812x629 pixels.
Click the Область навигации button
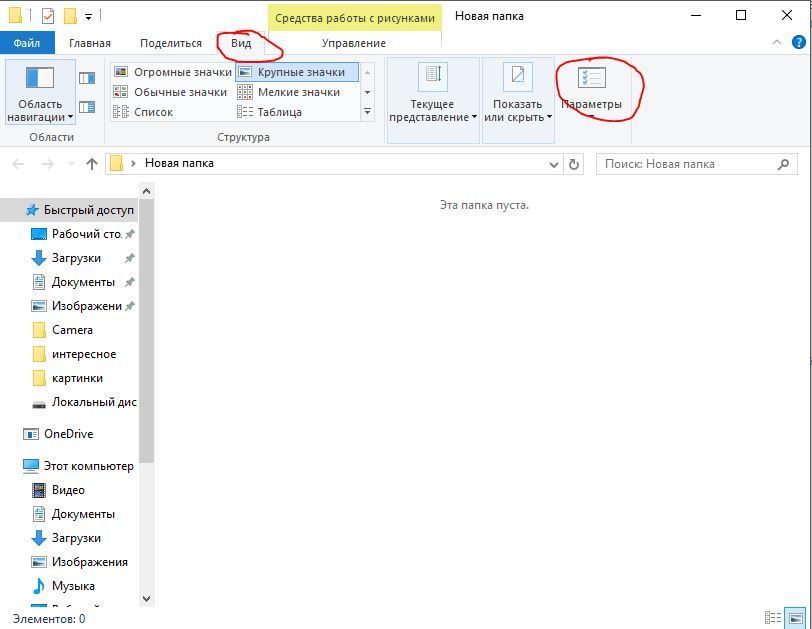[40, 93]
